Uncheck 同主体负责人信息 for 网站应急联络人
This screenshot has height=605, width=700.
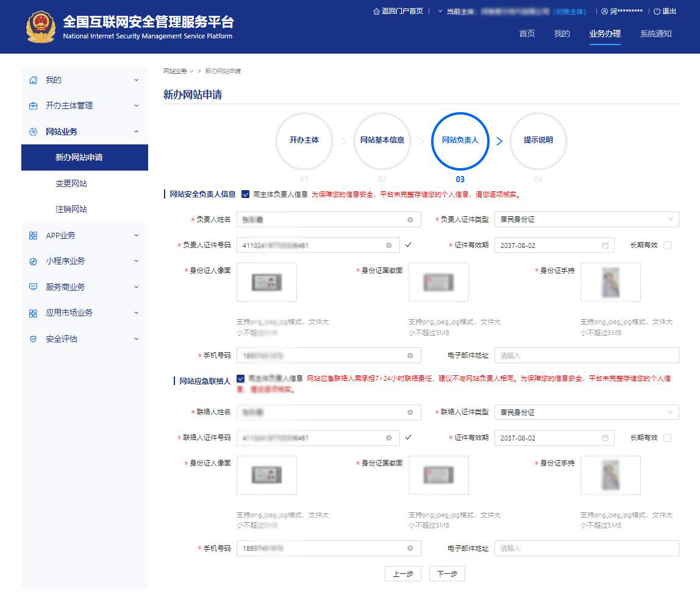click(x=240, y=379)
